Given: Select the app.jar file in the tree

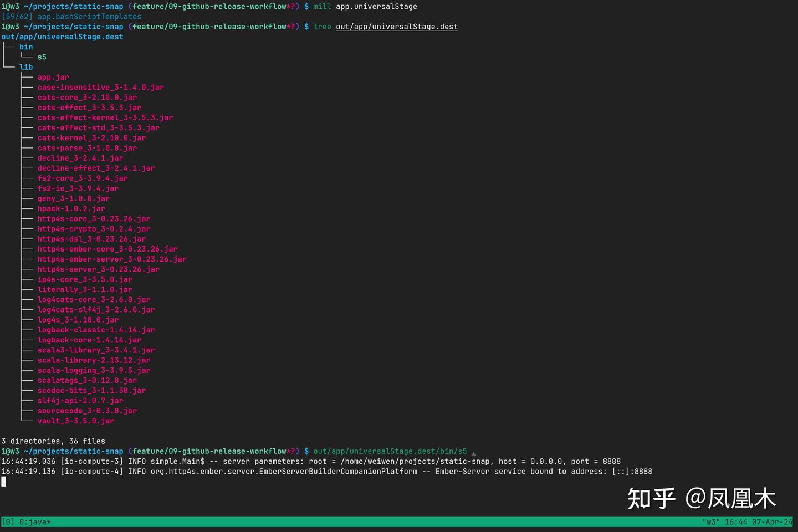Looking at the screenshot, I should 53,77.
